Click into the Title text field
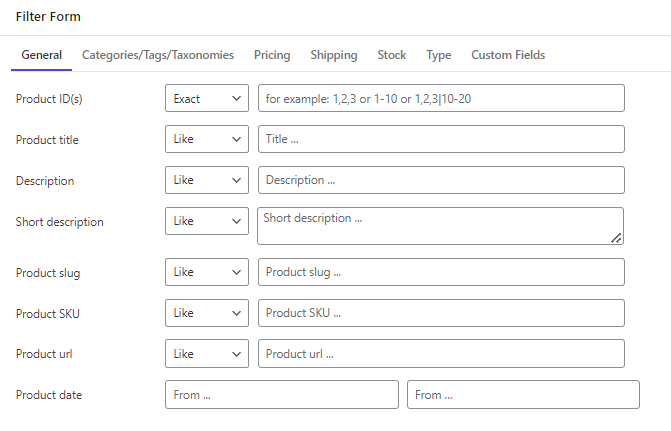Screen dimensions: 671x431 click(x=441, y=139)
